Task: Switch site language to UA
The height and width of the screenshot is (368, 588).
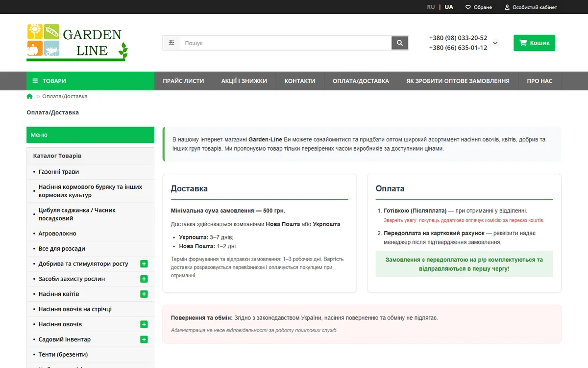Action: click(449, 7)
